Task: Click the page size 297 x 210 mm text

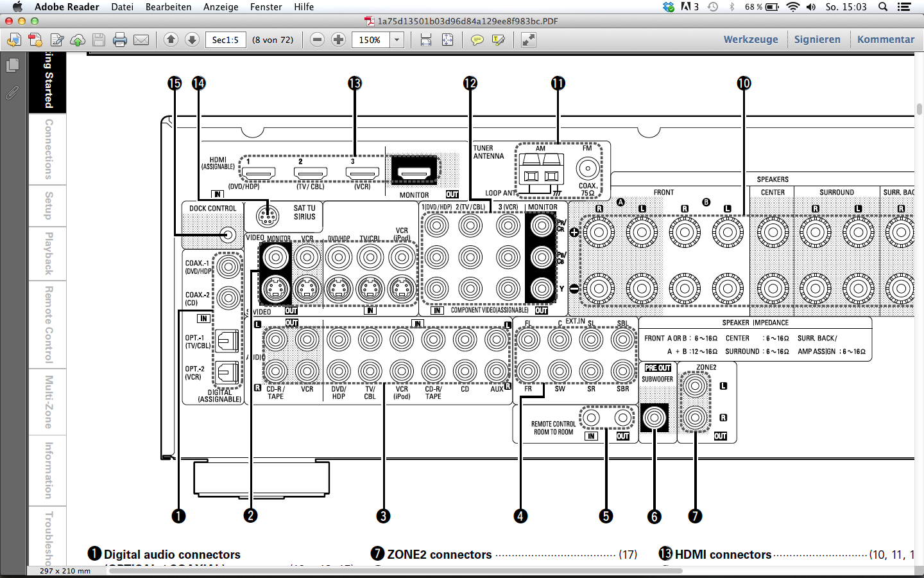Action: point(65,570)
